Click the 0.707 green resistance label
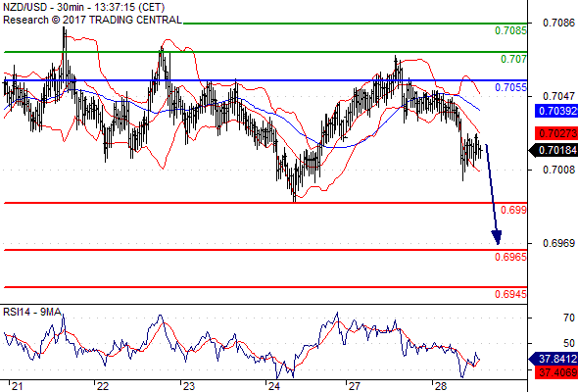The height and width of the screenshot is (392, 578). [513, 59]
